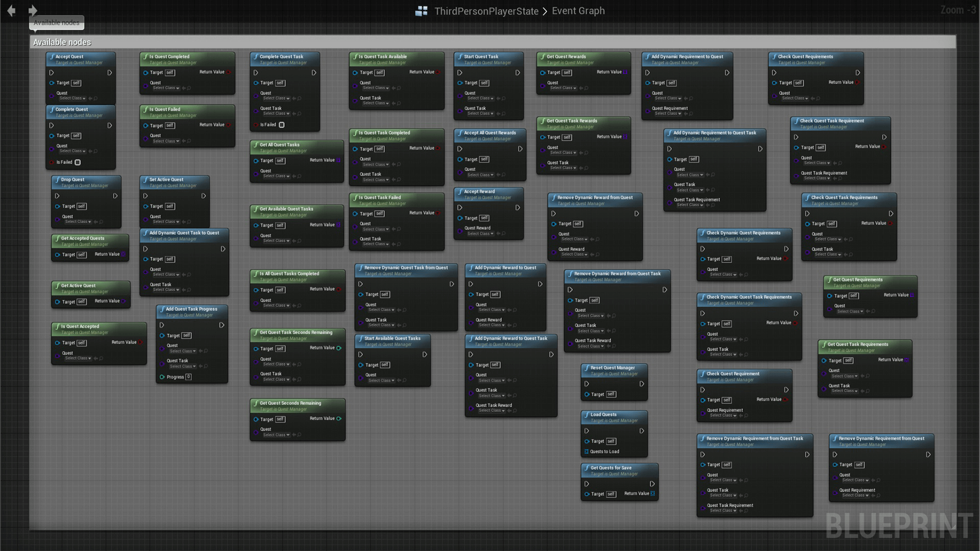Open Quest Task Reward dropdown on Add Dynamic Reward to Quest Task
Screen dimensions: 980x551
492,410
